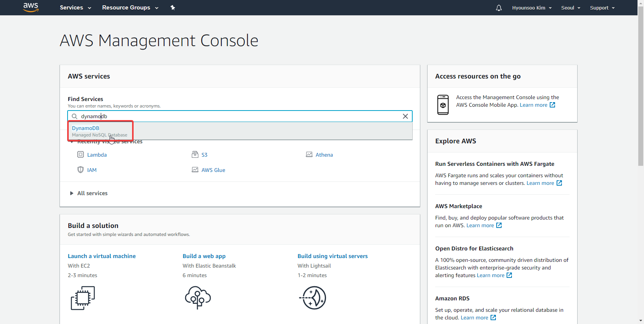
Task: Click the Elastic Beanstalk tree cloud icon
Action: pyautogui.click(x=198, y=298)
